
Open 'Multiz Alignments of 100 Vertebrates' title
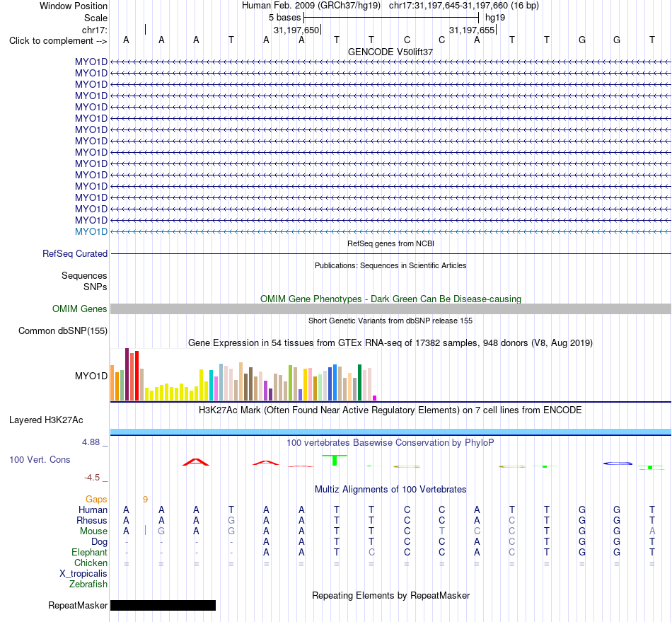tap(390, 490)
